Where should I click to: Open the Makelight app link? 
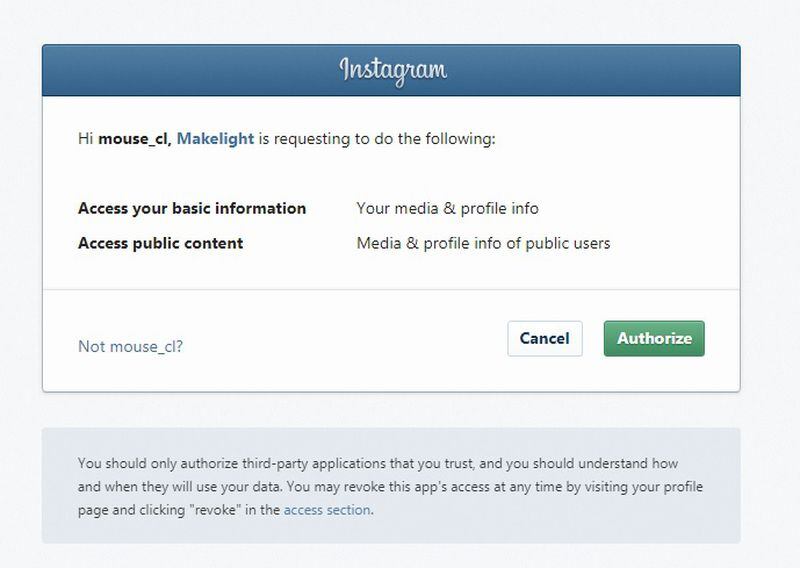click(x=215, y=139)
